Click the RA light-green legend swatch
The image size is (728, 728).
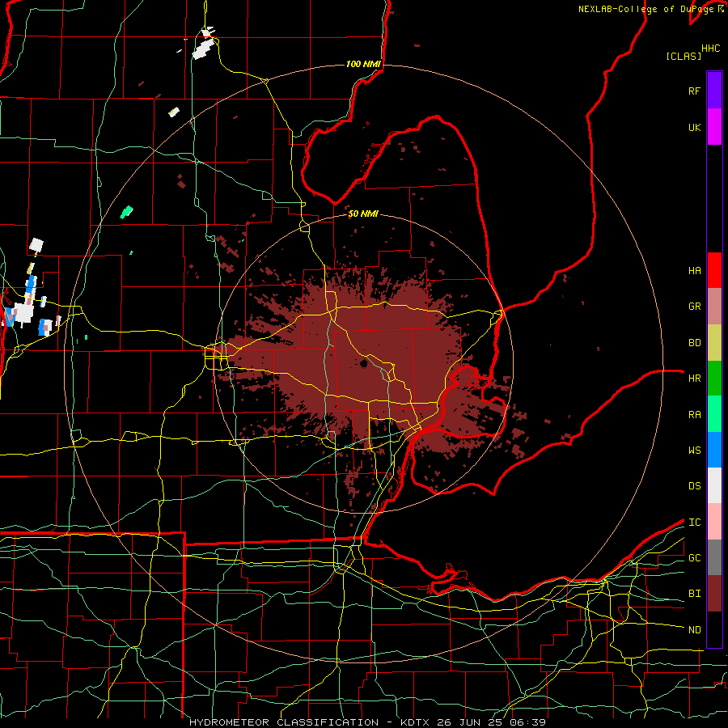(714, 414)
